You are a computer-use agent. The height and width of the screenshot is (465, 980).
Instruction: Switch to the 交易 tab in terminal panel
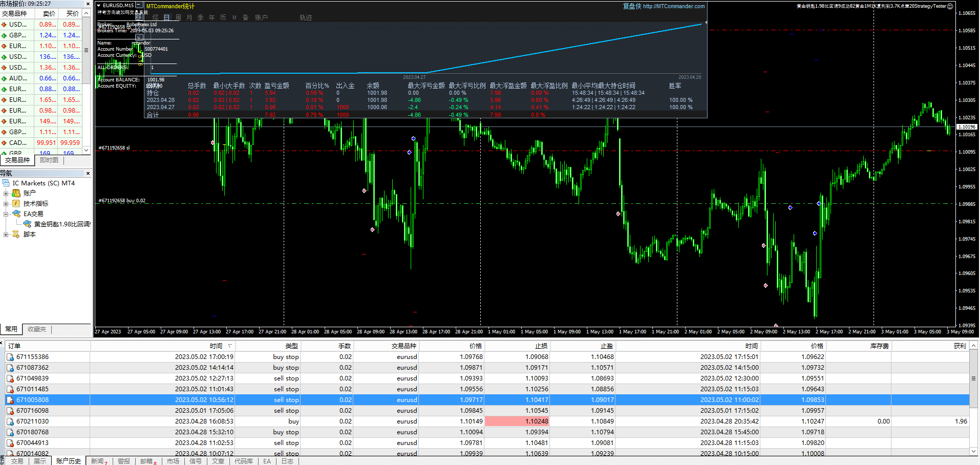coord(17,460)
